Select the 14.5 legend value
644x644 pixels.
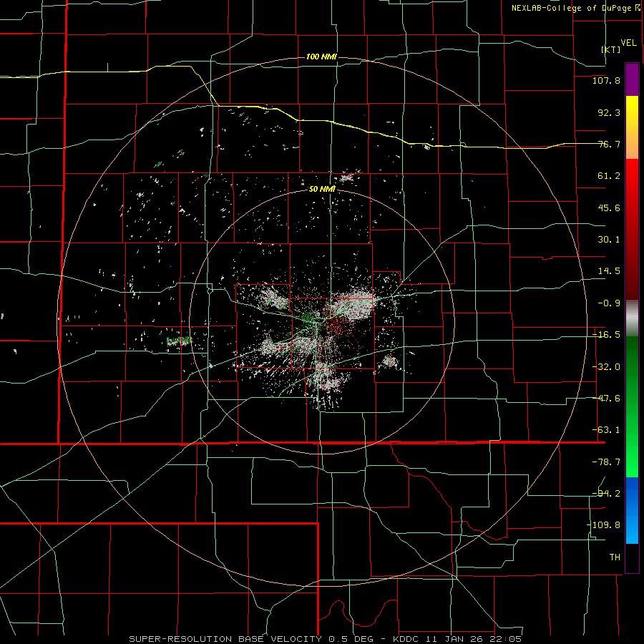[609, 271]
